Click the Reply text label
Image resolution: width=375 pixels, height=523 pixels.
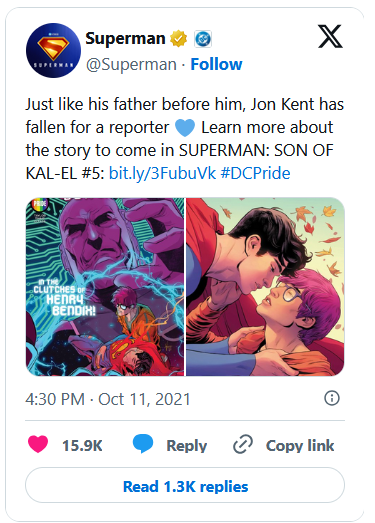point(187,445)
